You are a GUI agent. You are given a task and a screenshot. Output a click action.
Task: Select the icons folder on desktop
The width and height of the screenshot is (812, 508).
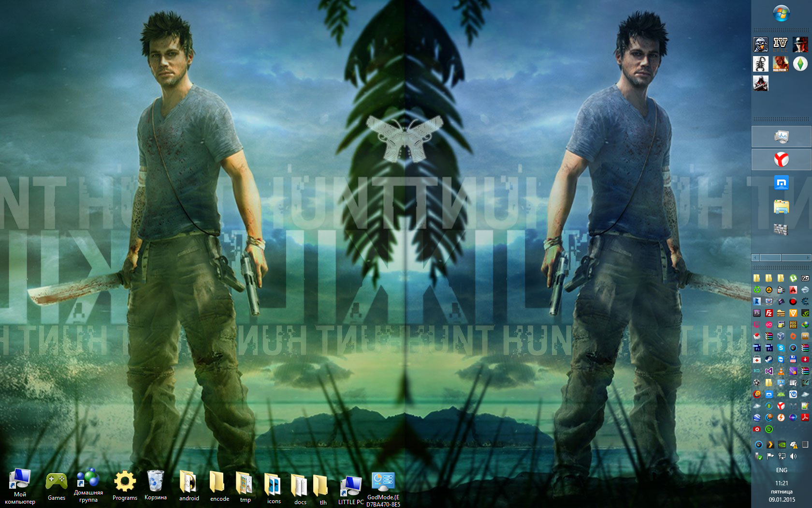pos(274,488)
